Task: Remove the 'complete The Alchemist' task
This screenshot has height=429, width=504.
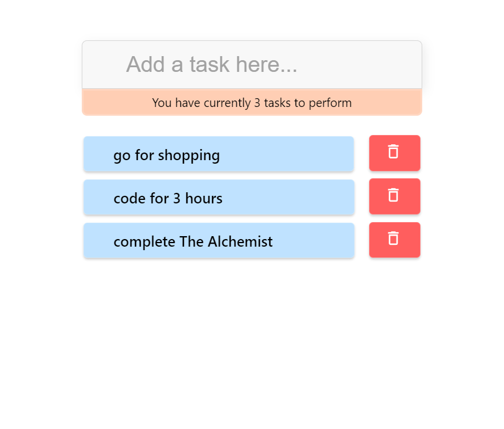Action: [x=394, y=240]
